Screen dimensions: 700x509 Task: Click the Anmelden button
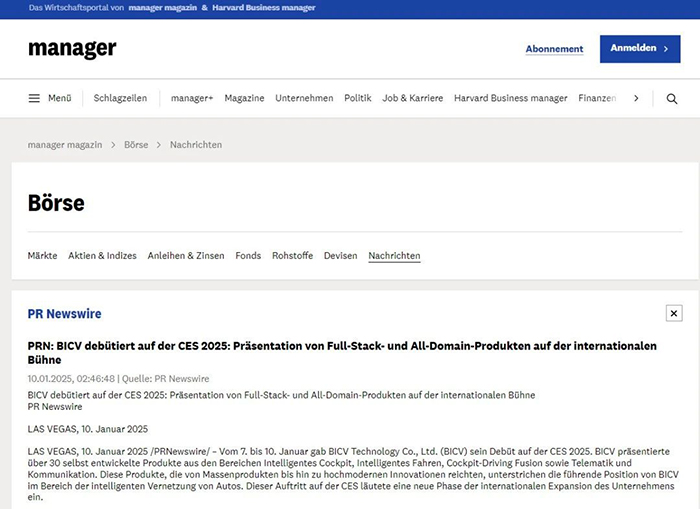click(x=639, y=48)
